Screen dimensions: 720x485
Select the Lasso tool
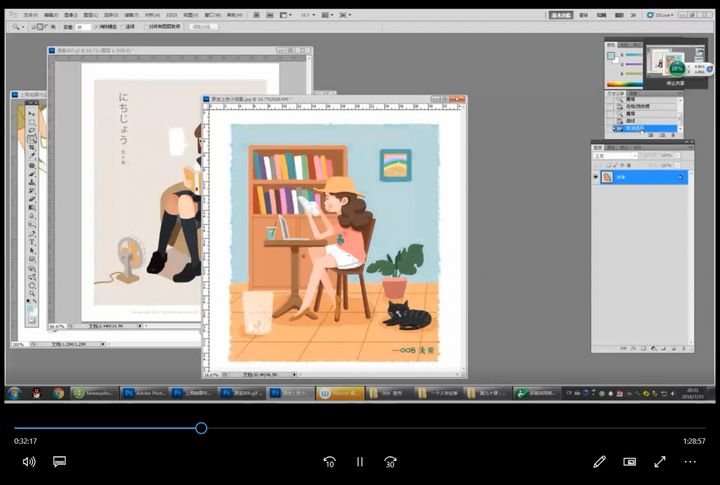point(31,130)
